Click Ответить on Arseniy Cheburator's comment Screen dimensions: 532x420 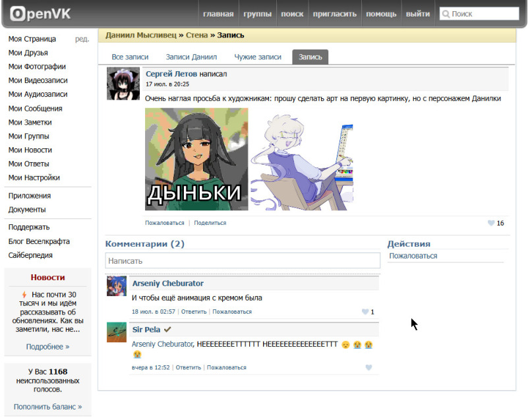point(194,312)
